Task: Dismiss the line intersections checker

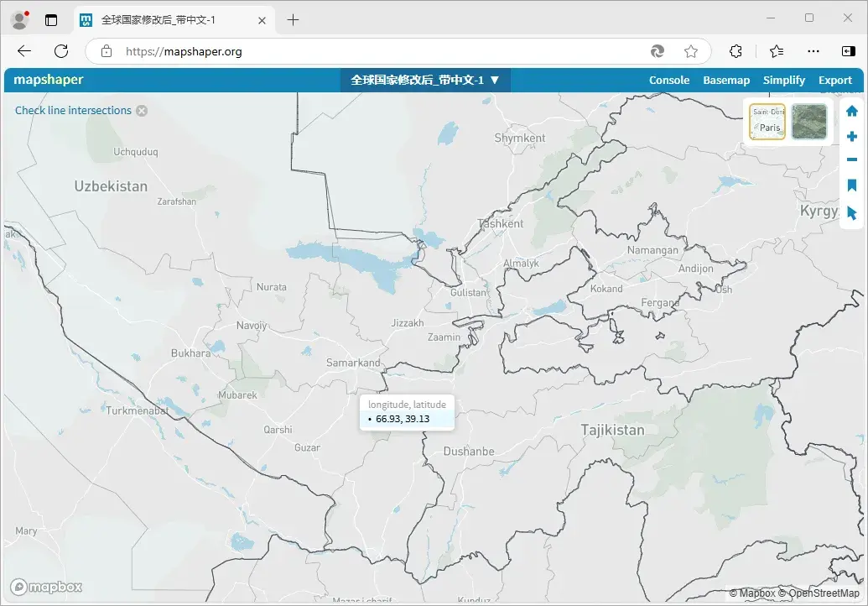Action: (x=142, y=110)
